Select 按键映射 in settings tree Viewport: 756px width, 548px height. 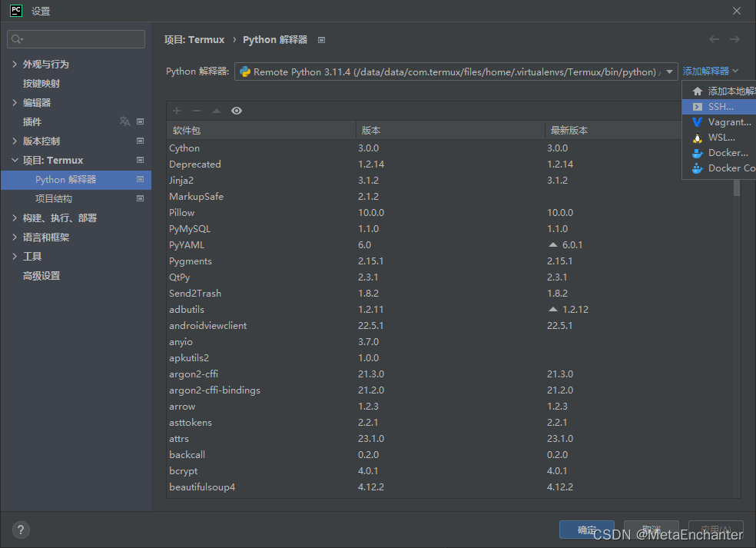point(41,84)
